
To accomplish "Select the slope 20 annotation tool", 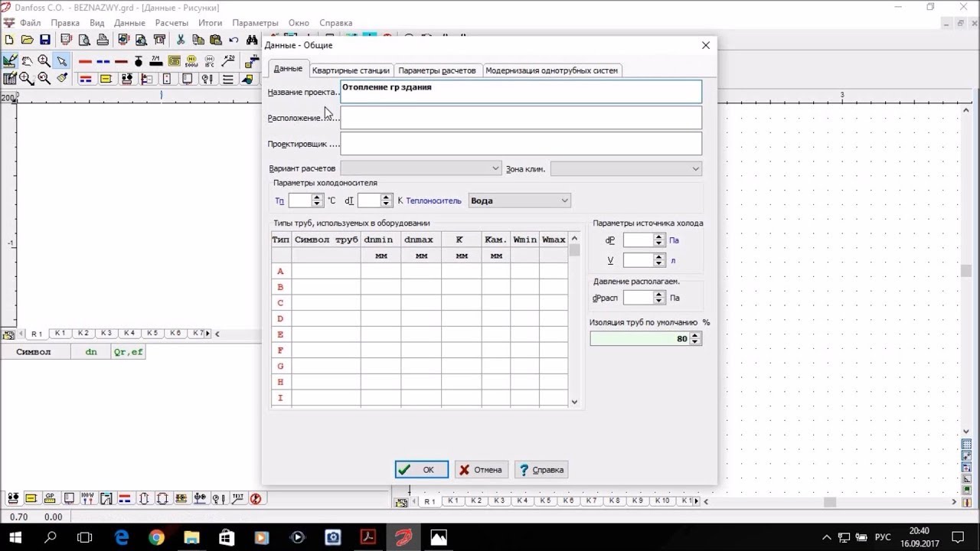I will (x=227, y=61).
